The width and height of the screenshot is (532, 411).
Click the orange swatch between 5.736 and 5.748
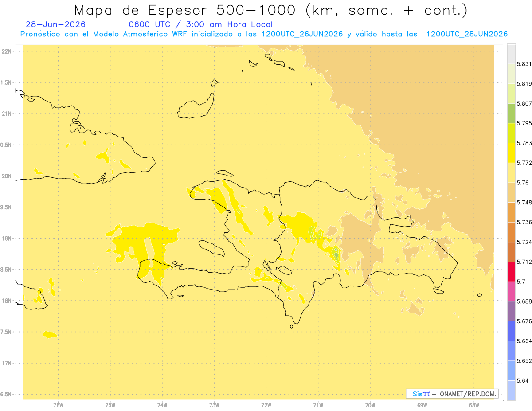tap(511, 212)
